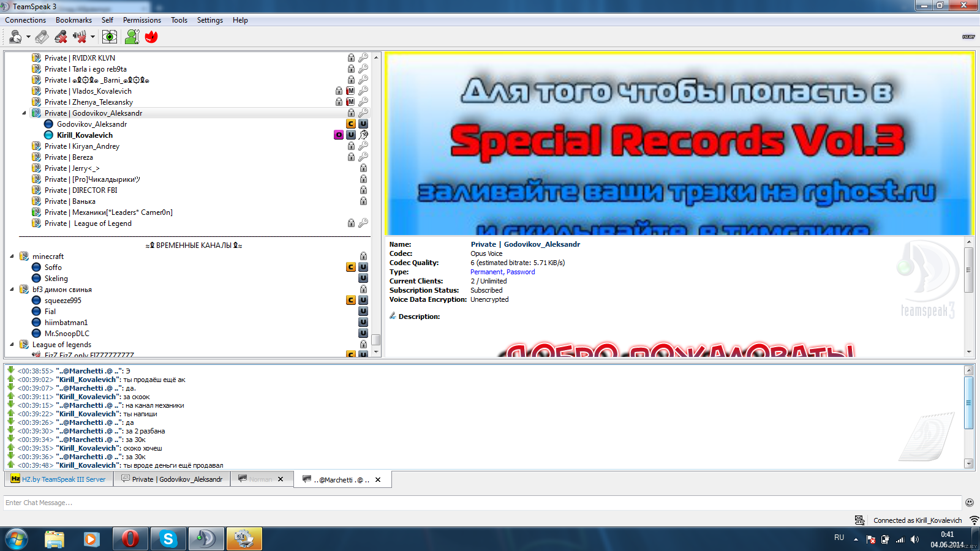Collapse the Private | Godovikov_Aleksandr channel
980x551 pixels.
(24, 113)
